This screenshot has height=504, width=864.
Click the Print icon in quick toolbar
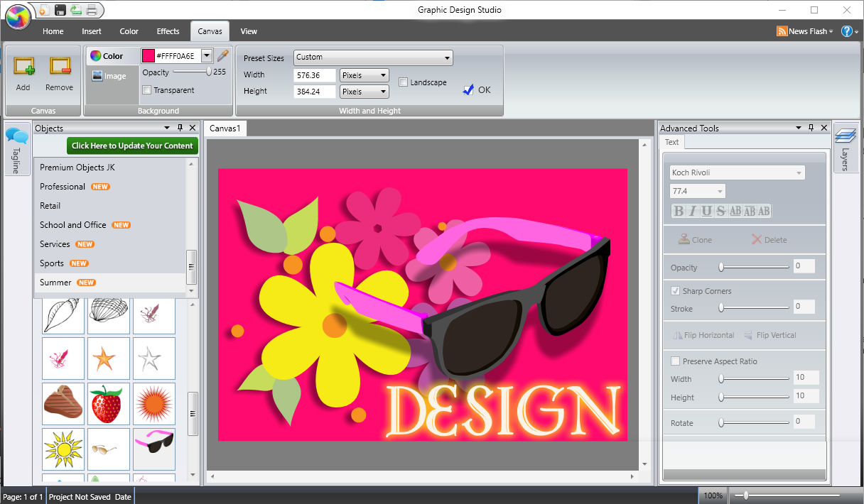coord(92,10)
